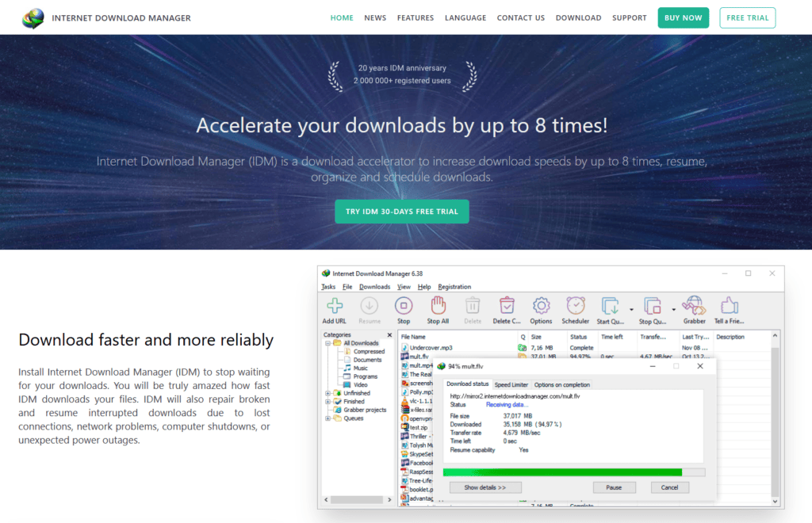Click the Tell a Friend thumbs-up icon
This screenshot has height=523, width=812.
tap(730, 306)
